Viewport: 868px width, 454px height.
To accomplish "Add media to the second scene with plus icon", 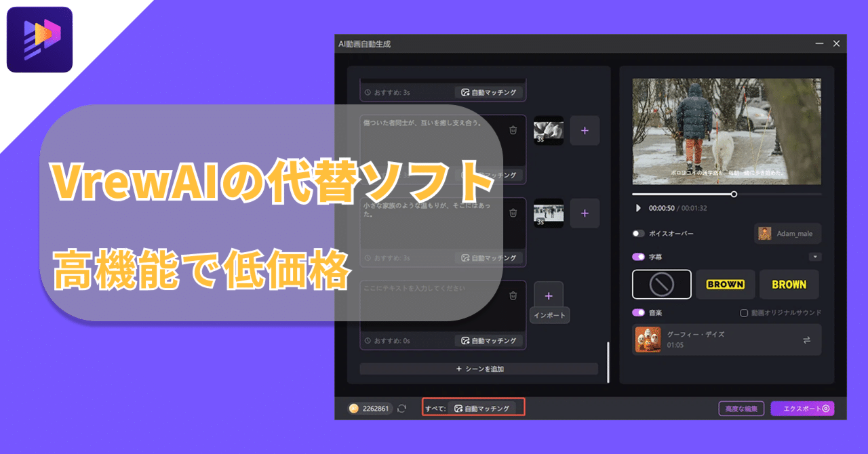I will [x=585, y=213].
